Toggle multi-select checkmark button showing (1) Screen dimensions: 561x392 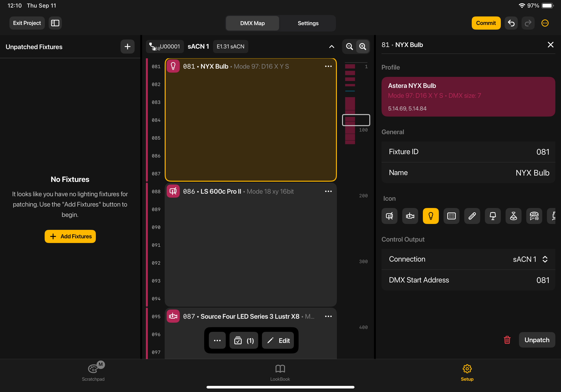tap(244, 341)
